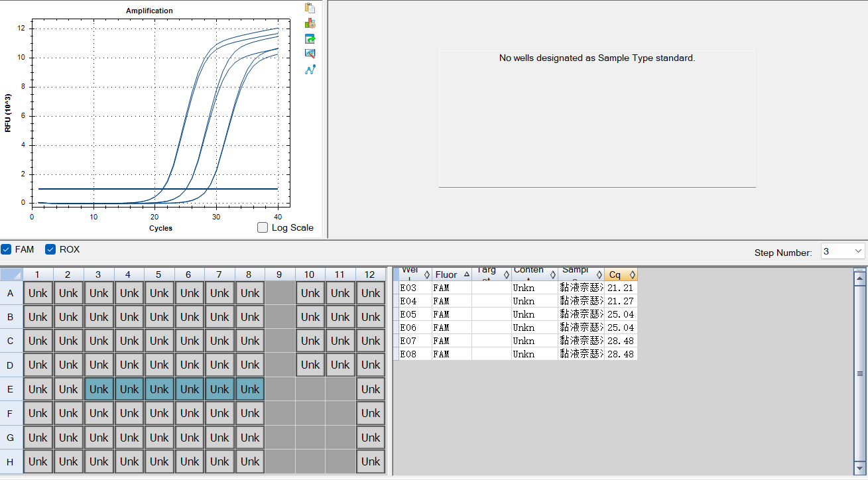Sort results by Fluor column

[x=452, y=274]
